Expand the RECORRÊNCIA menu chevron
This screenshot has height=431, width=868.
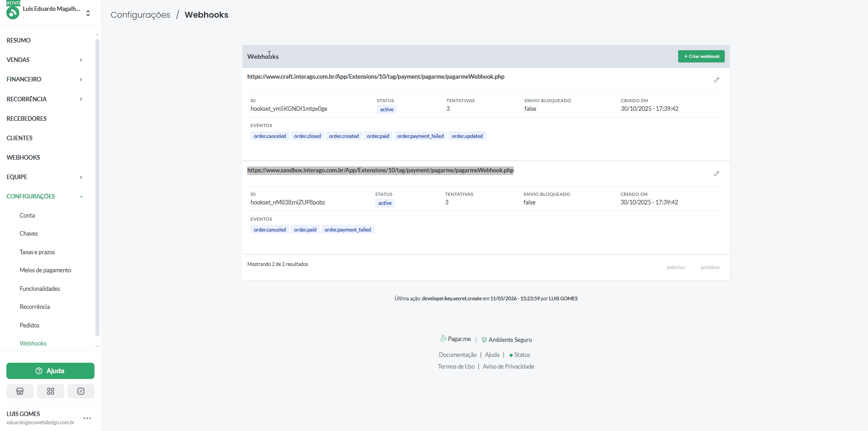coord(81,99)
